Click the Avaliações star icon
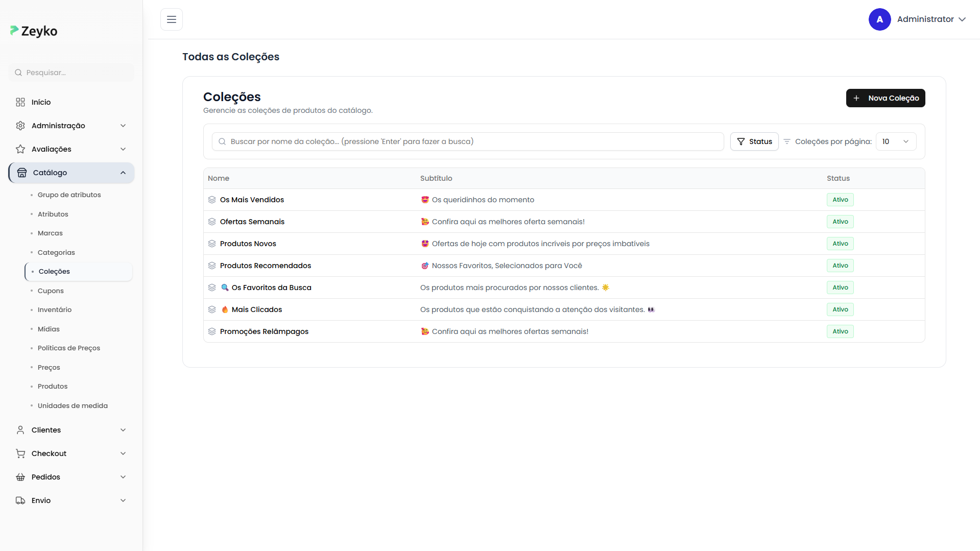Screen dimensions: 980x551 click(20, 149)
